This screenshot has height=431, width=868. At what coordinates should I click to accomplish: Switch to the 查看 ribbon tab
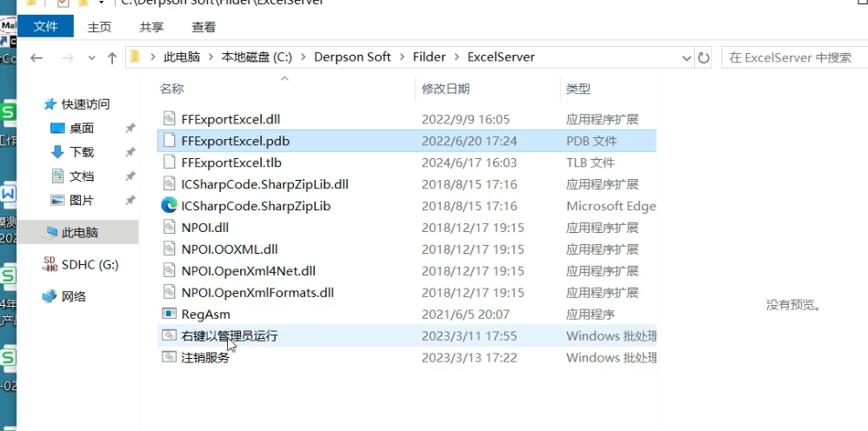click(x=204, y=28)
